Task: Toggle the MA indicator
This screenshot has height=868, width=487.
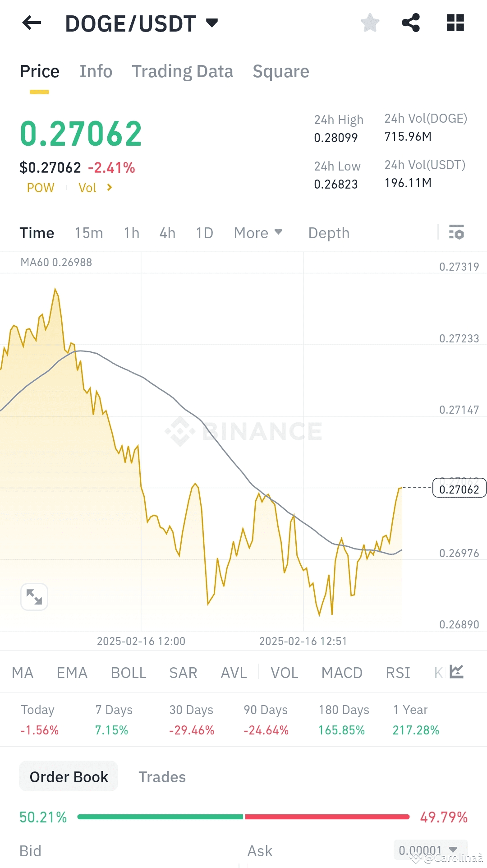Action: point(23,673)
